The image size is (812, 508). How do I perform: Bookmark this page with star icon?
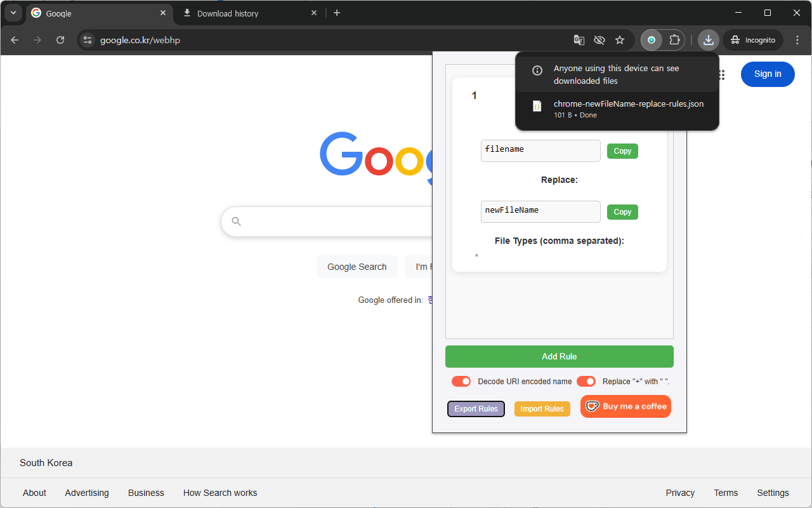(620, 40)
